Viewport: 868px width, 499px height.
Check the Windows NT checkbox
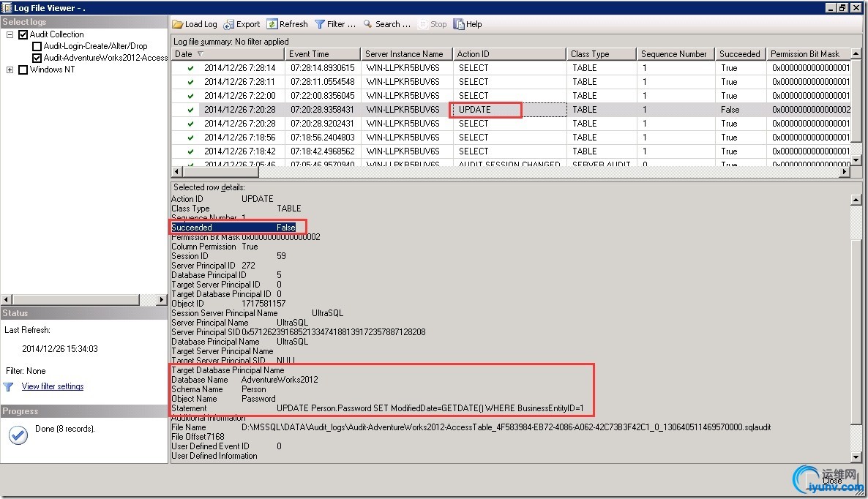pyautogui.click(x=23, y=70)
